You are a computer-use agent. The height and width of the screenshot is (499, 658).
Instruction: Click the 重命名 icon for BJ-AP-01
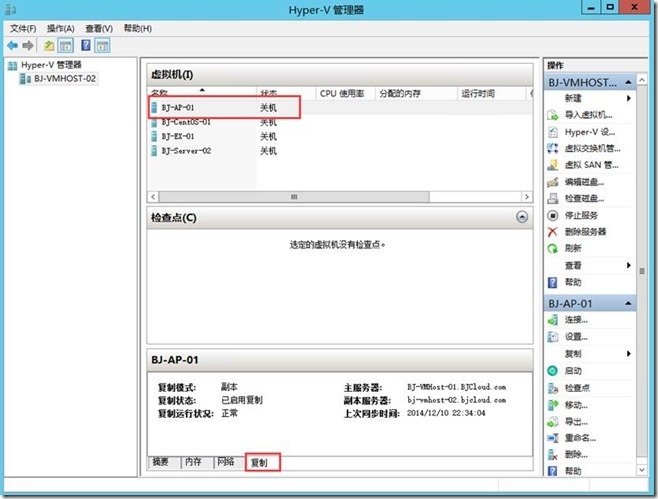coord(553,438)
